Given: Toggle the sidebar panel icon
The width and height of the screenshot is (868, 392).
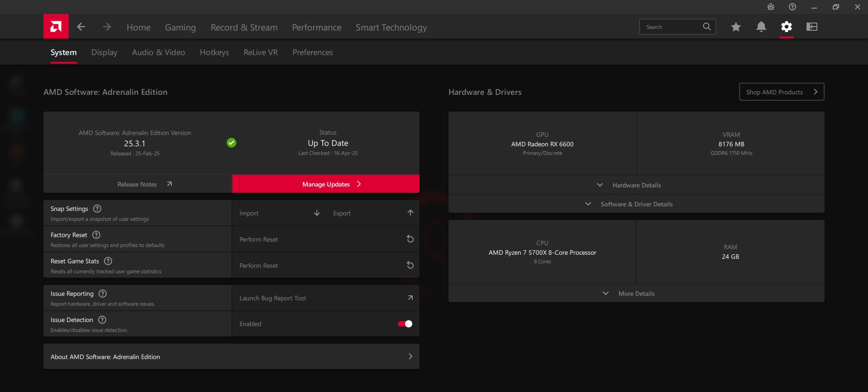Looking at the screenshot, I should pos(811,27).
